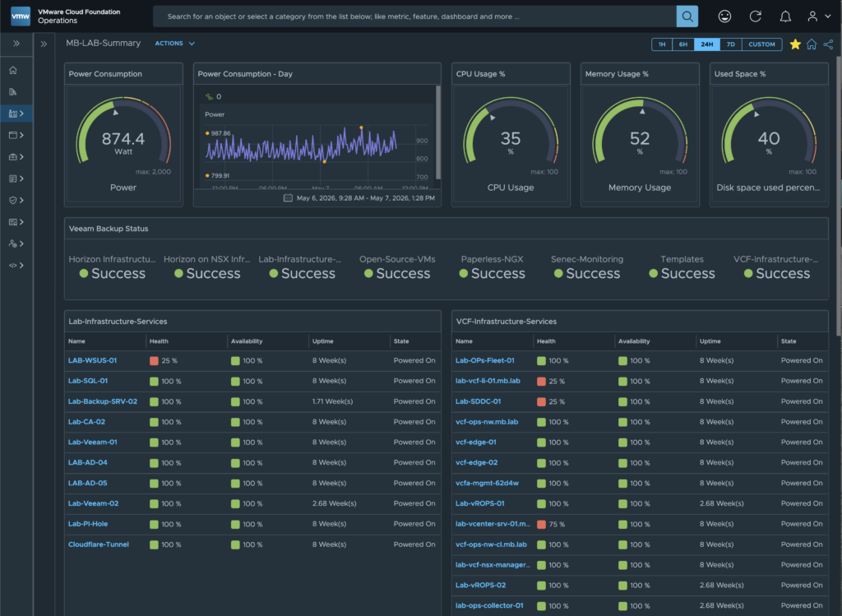Open the ACTIONS dropdown

point(174,44)
